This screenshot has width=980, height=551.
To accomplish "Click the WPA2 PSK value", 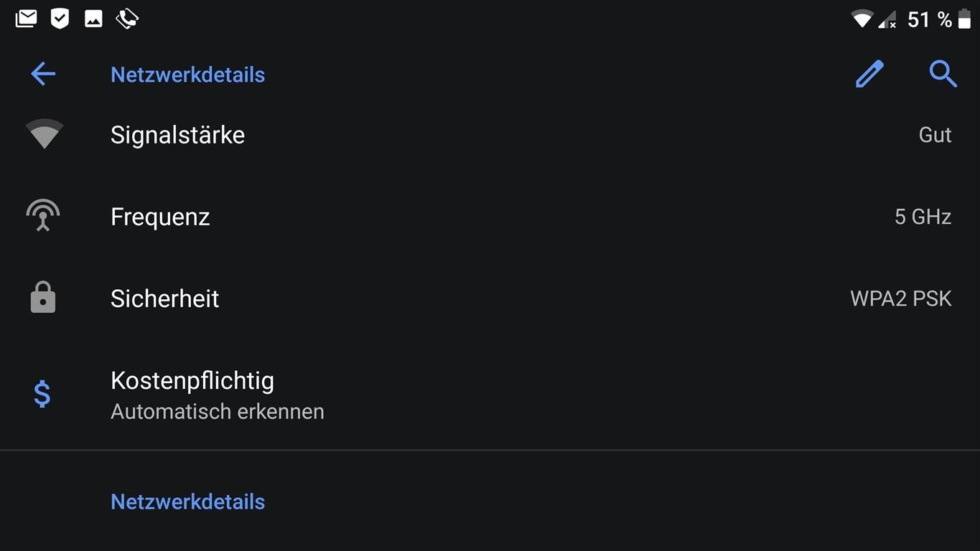I will tap(901, 298).
